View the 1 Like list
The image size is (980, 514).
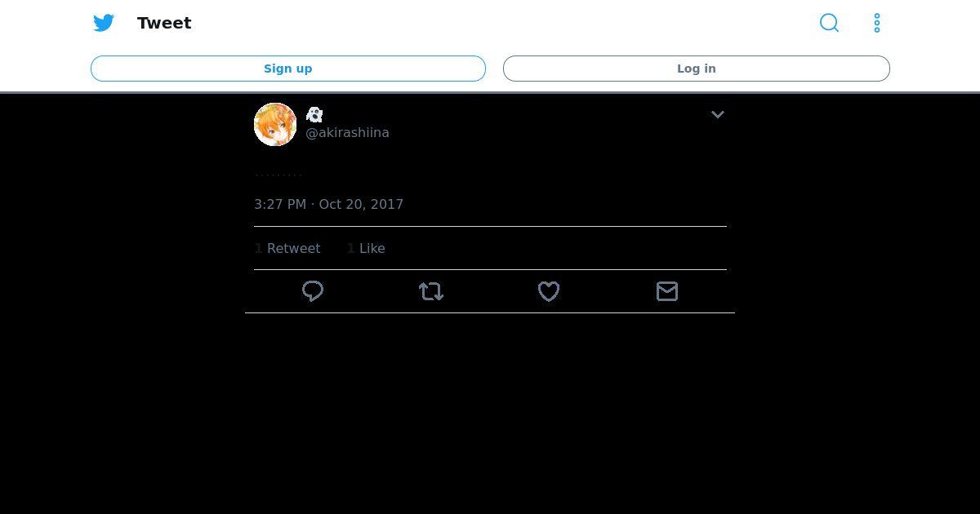coord(366,248)
